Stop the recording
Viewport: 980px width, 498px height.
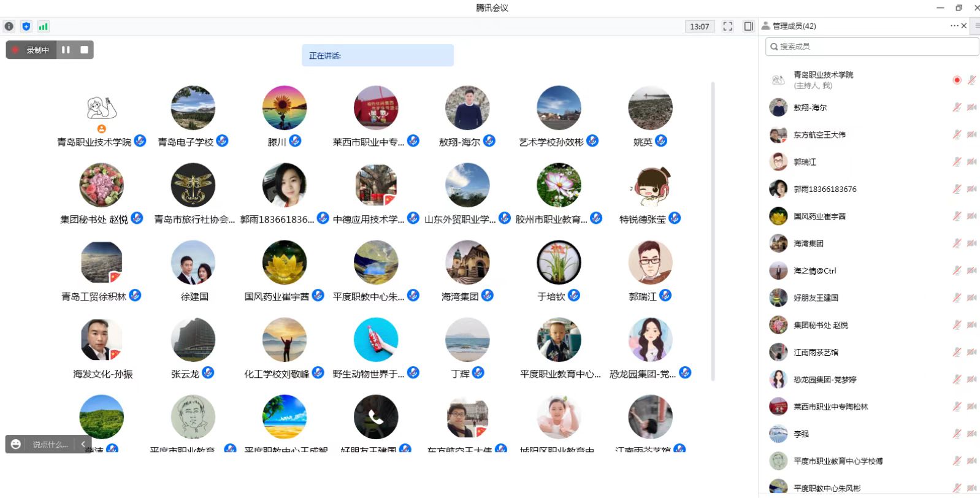(85, 50)
